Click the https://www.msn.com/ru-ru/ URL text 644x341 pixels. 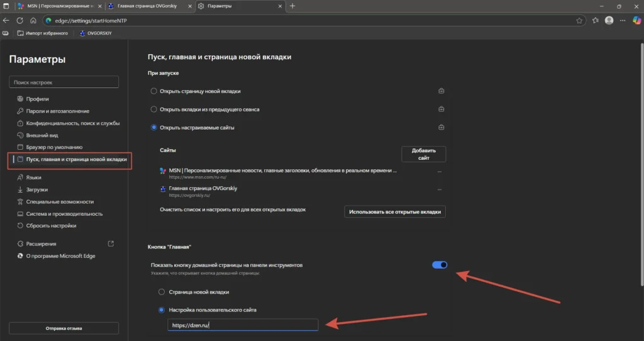click(x=197, y=177)
